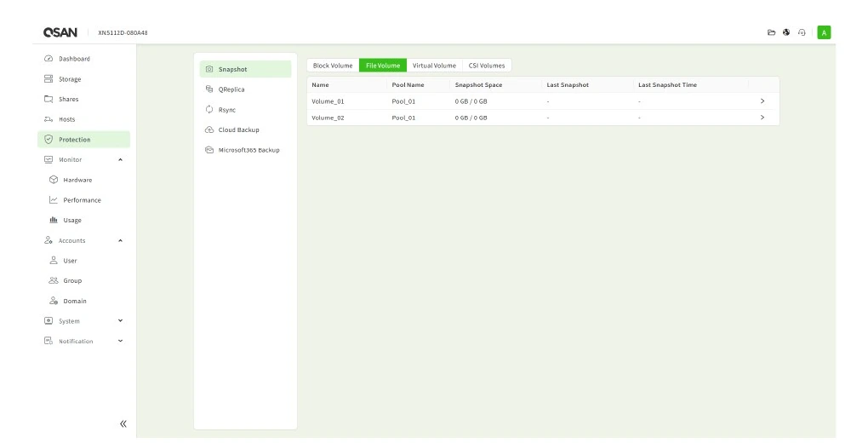
Task: Select the File Volume tab
Action: click(383, 66)
